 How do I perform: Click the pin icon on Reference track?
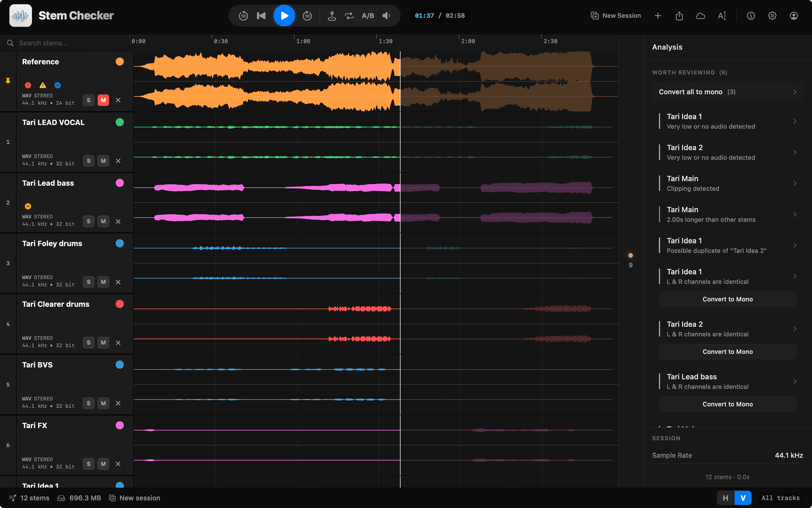[8, 81]
